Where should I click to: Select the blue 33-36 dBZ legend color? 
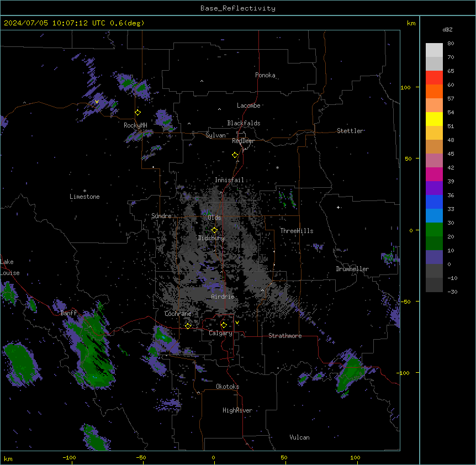[434, 202]
